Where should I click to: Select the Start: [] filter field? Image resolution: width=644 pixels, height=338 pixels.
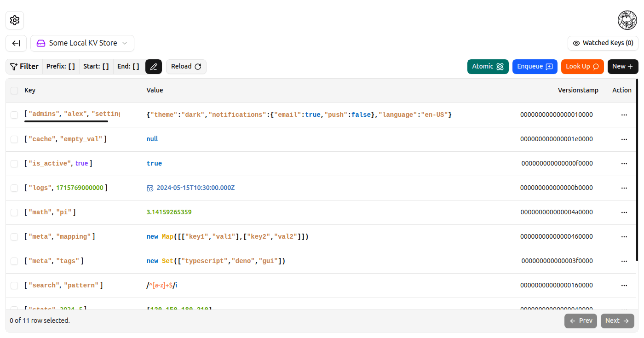coord(96,67)
